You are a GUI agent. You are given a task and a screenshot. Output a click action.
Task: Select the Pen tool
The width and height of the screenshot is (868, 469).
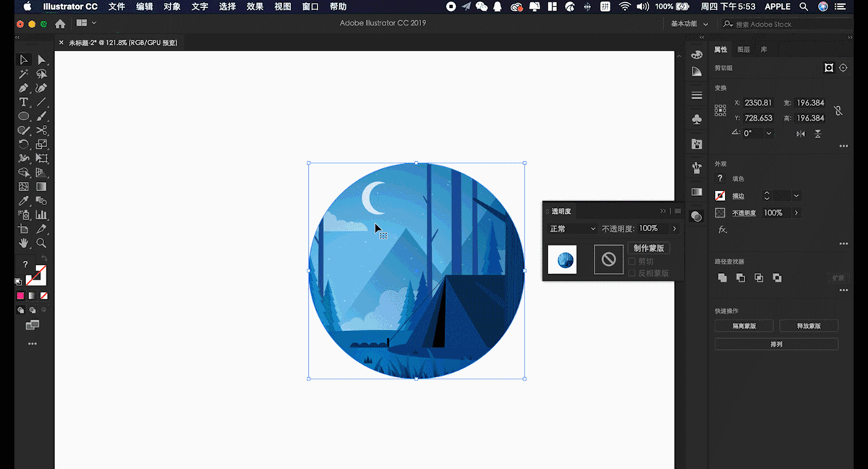(x=23, y=88)
